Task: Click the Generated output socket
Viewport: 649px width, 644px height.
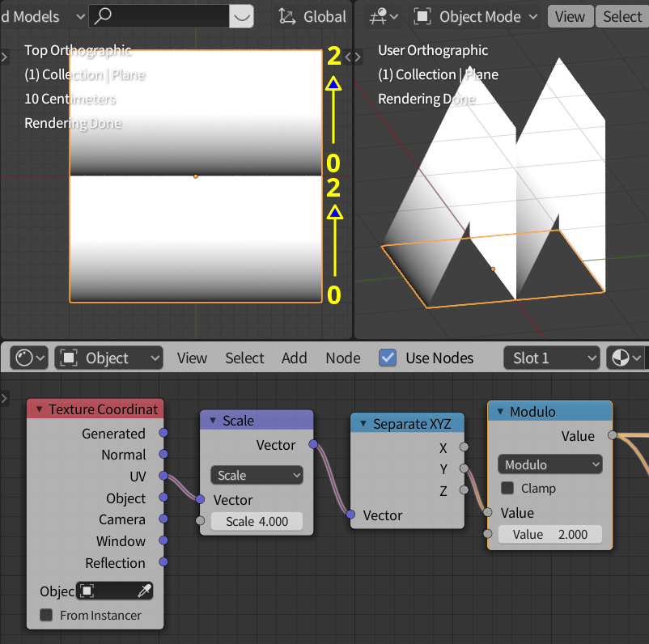Action: [x=163, y=433]
